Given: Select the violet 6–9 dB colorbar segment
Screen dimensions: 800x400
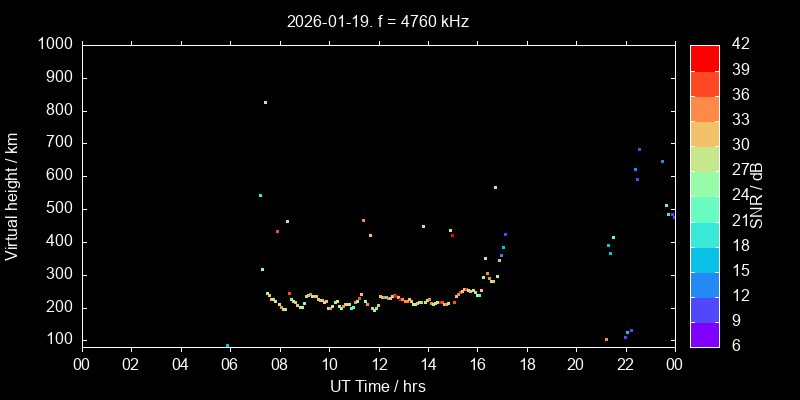Looking at the screenshot, I should coord(705,335).
